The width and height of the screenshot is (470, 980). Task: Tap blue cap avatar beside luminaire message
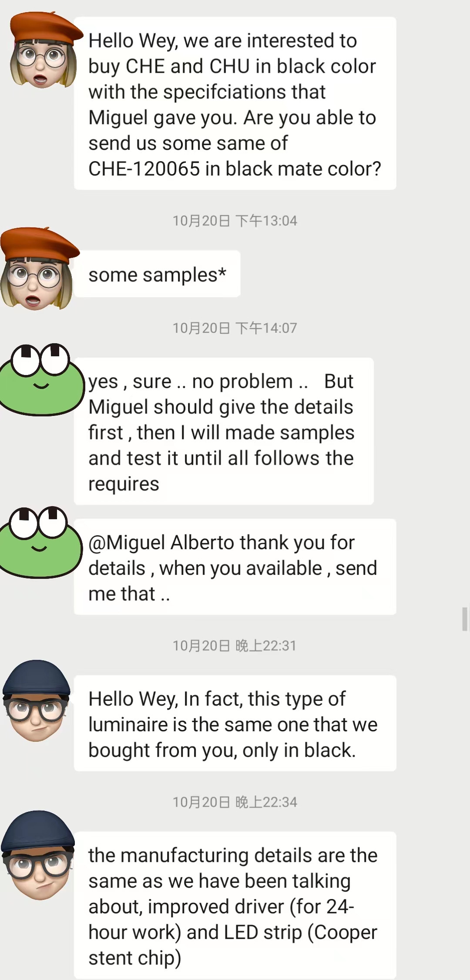point(37,701)
